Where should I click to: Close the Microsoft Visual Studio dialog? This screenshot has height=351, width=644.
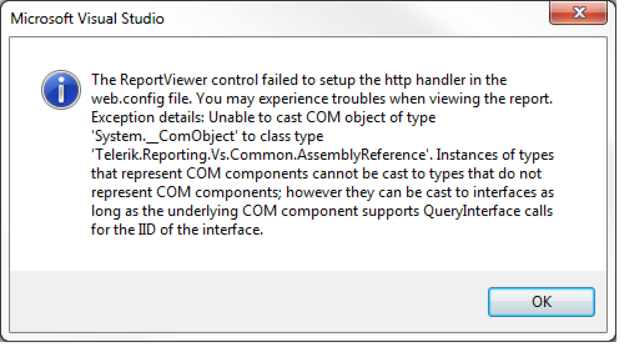coord(578,13)
